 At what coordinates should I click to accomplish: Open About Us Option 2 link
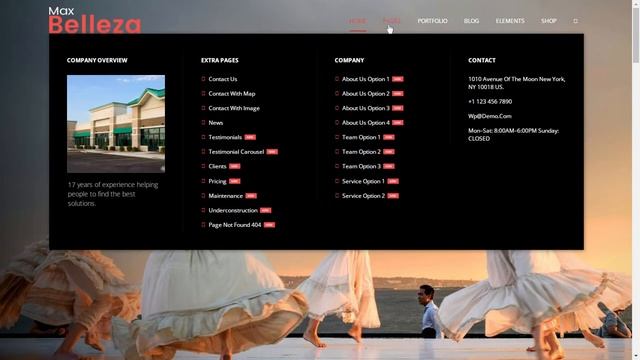click(366, 93)
